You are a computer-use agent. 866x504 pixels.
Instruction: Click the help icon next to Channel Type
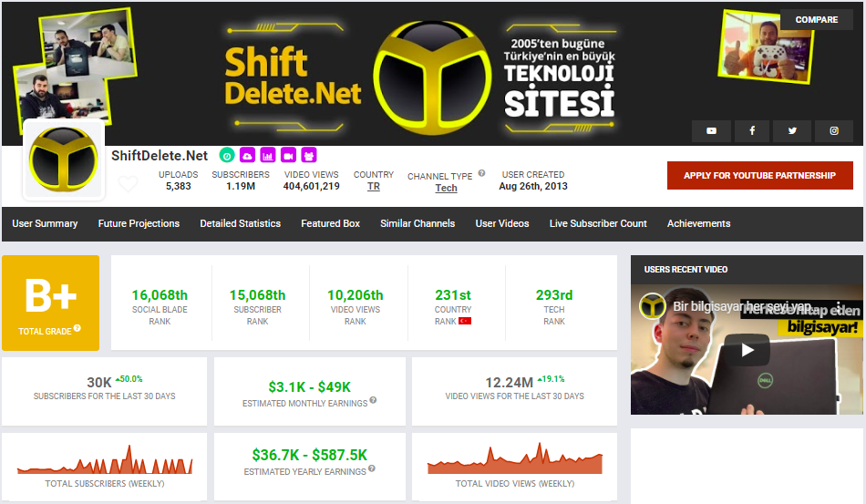pos(481,173)
